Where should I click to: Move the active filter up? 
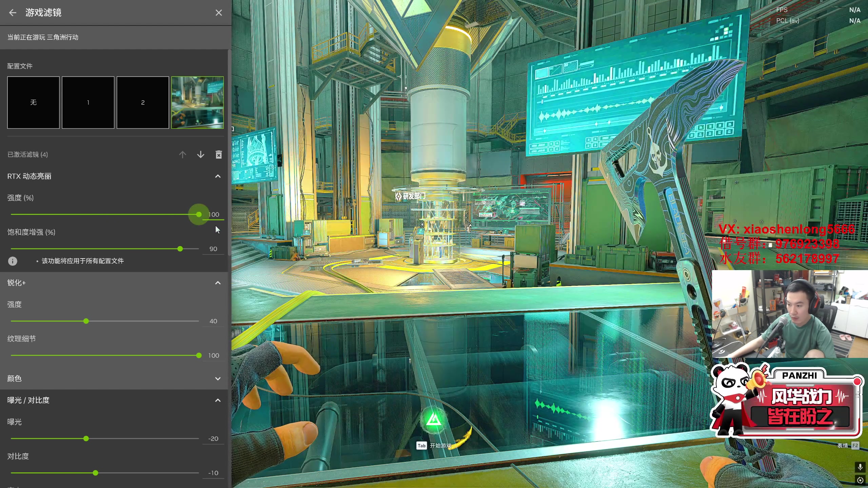click(x=182, y=155)
